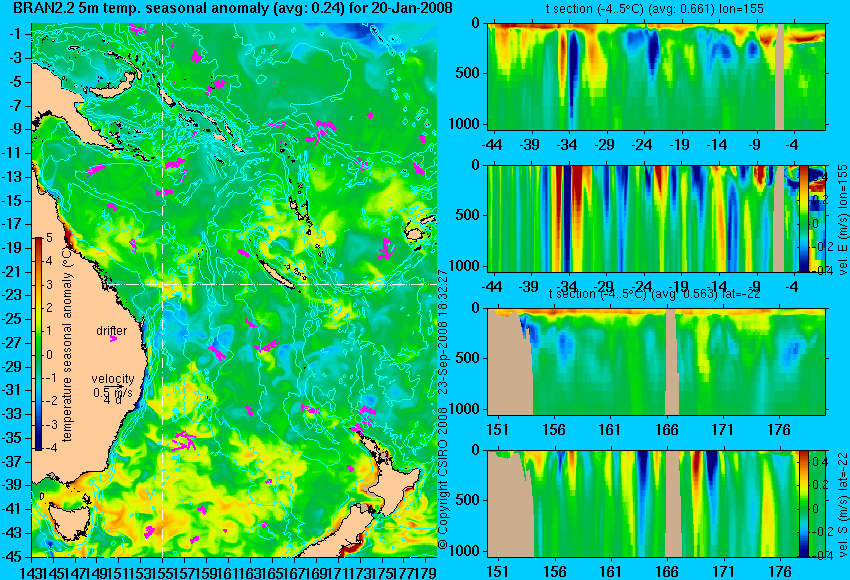Select the lon=155 temperature section plot

(x=656, y=76)
